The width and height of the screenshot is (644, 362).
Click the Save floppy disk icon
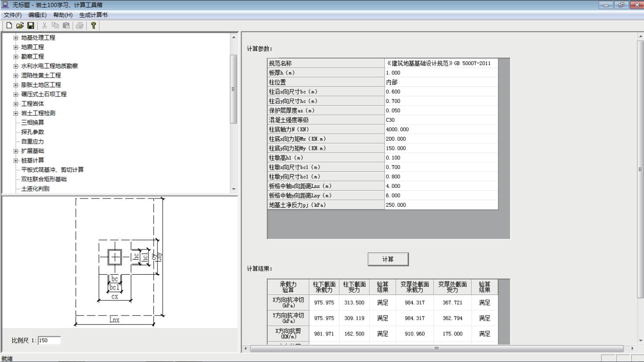pos(30,25)
